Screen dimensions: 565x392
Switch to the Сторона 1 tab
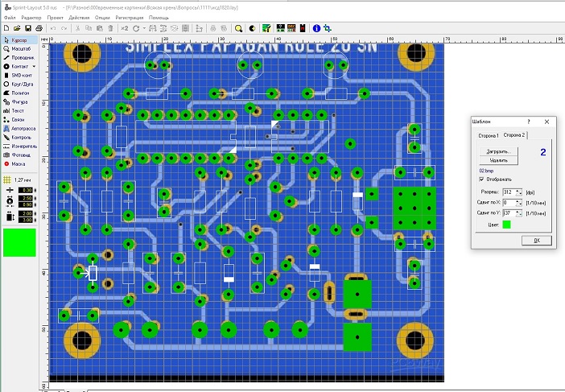coord(486,135)
